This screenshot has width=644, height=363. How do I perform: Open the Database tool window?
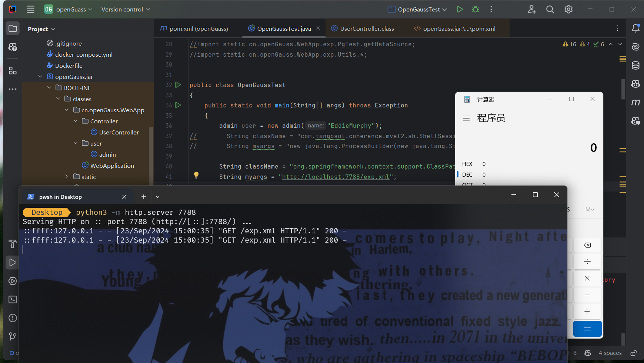[x=635, y=65]
